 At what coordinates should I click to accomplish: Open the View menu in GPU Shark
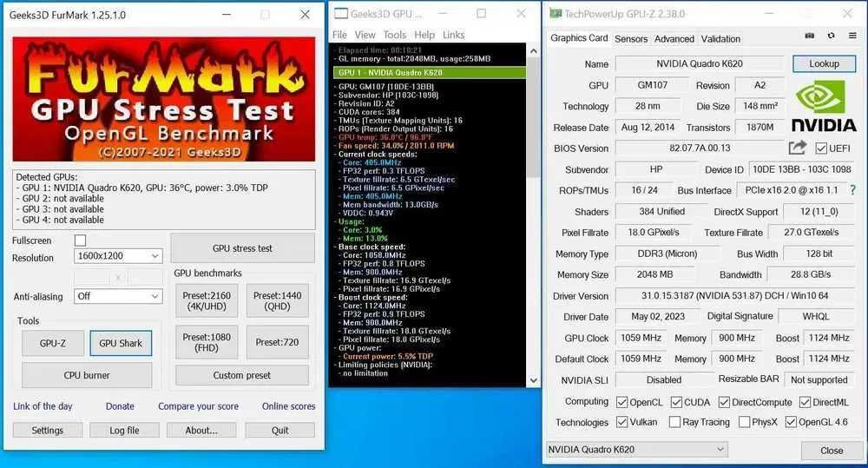(x=365, y=35)
